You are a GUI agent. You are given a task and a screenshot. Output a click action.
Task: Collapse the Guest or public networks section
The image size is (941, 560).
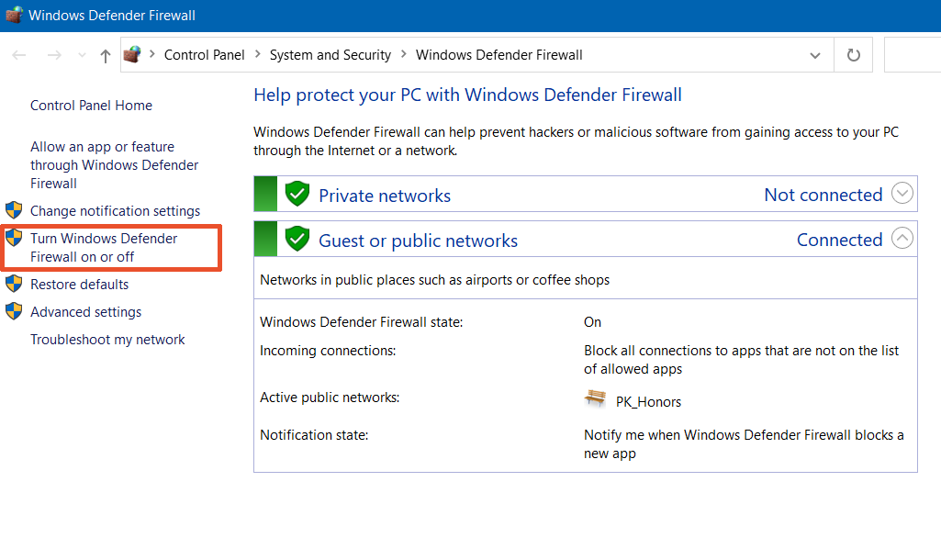tap(902, 239)
